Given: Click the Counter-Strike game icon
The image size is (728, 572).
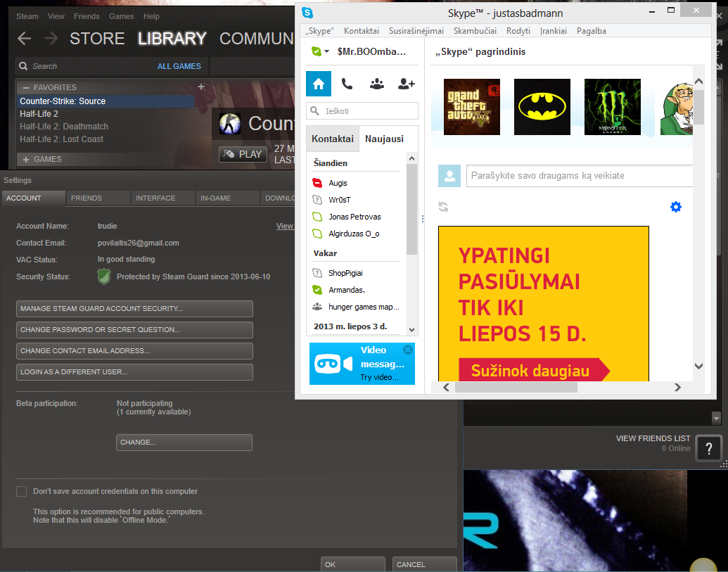Looking at the screenshot, I should 230,124.
